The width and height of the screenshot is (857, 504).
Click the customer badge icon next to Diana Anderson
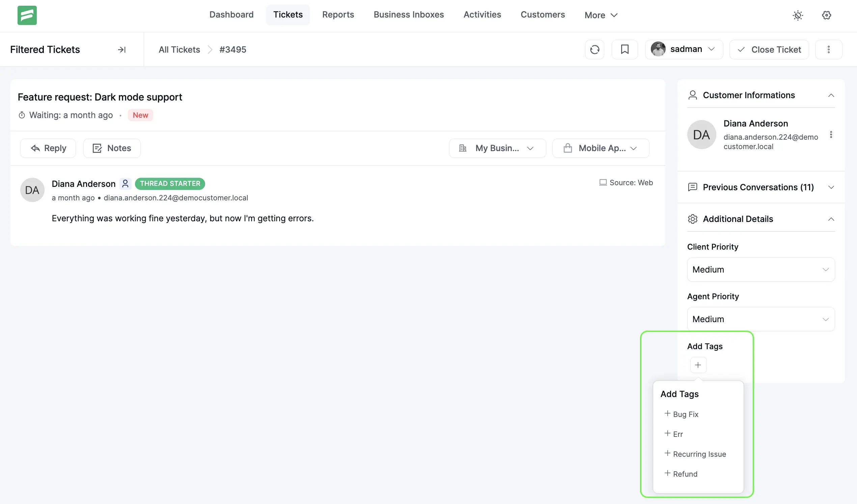(x=125, y=184)
